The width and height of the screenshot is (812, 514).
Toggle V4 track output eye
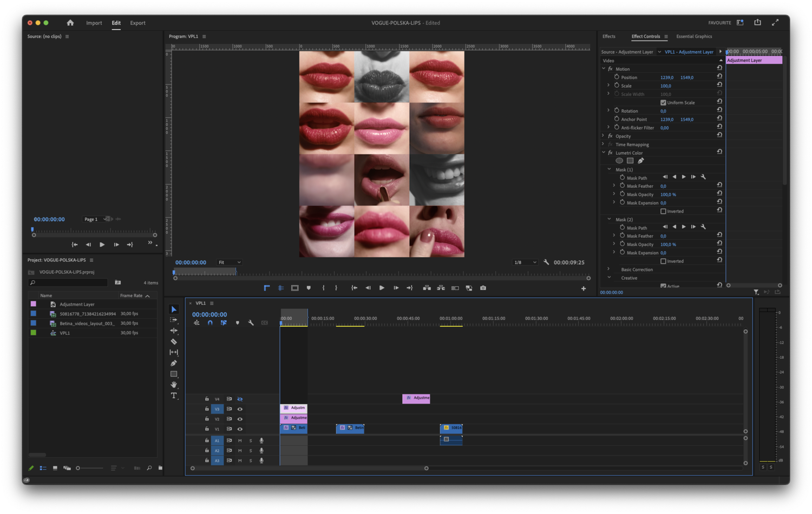[x=240, y=399]
